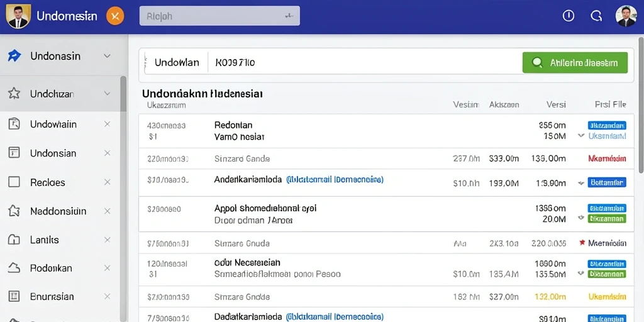Close the Undonsian sidebar item
Image resolution: width=644 pixels, height=322 pixels.
[x=107, y=153]
